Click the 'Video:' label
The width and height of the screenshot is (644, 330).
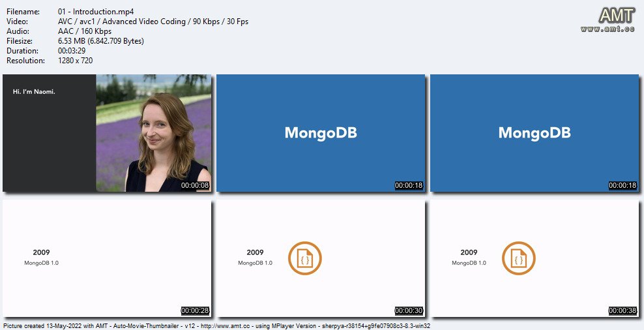point(18,22)
